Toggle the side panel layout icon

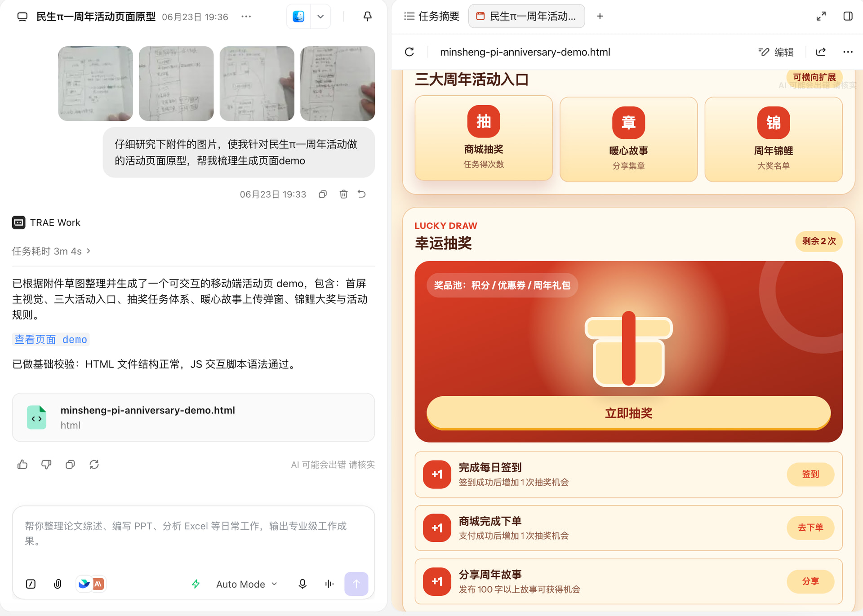click(x=848, y=17)
